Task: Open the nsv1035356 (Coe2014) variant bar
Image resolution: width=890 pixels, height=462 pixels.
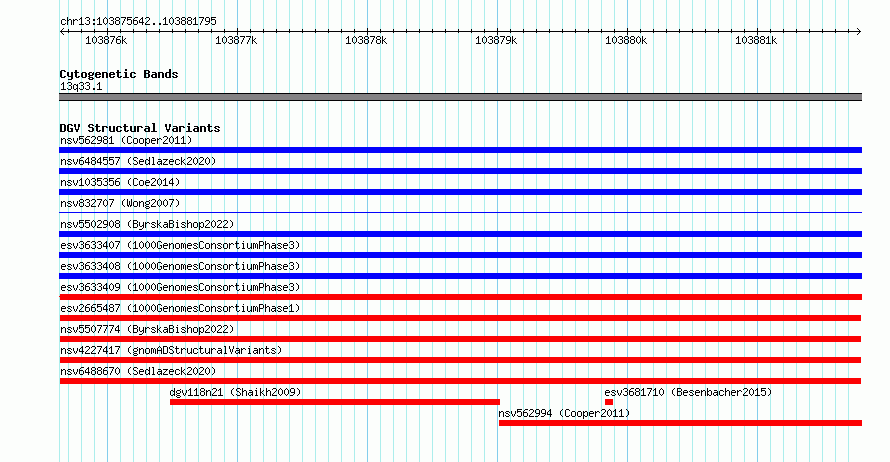Action: coord(460,192)
